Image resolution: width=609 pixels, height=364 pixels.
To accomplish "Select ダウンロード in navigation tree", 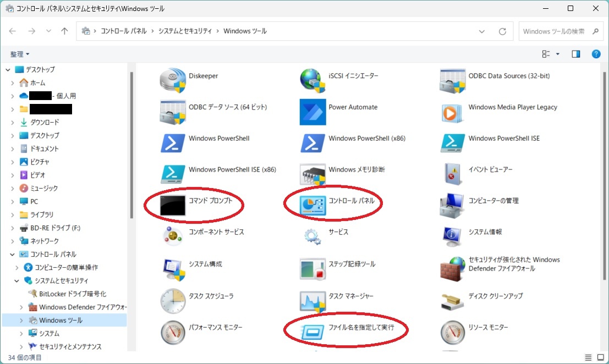I will coord(45,122).
